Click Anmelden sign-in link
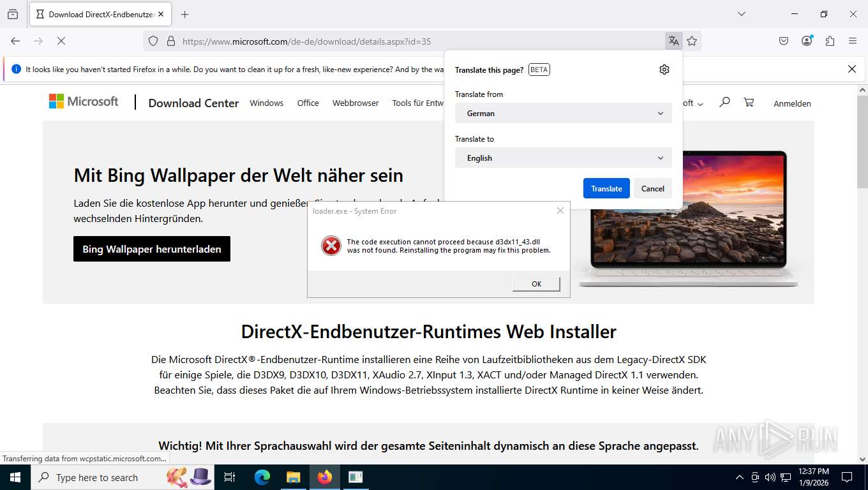This screenshot has width=868, height=490. click(792, 103)
